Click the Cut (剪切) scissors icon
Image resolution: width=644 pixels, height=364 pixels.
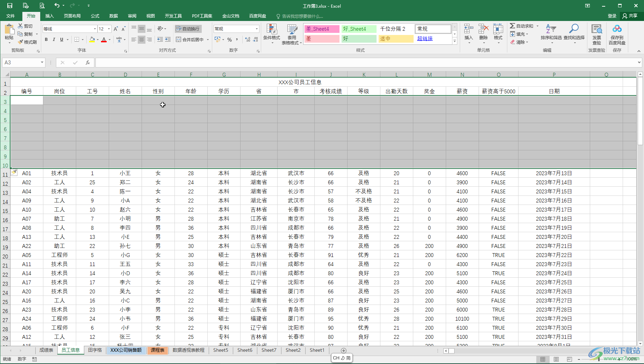click(20, 26)
